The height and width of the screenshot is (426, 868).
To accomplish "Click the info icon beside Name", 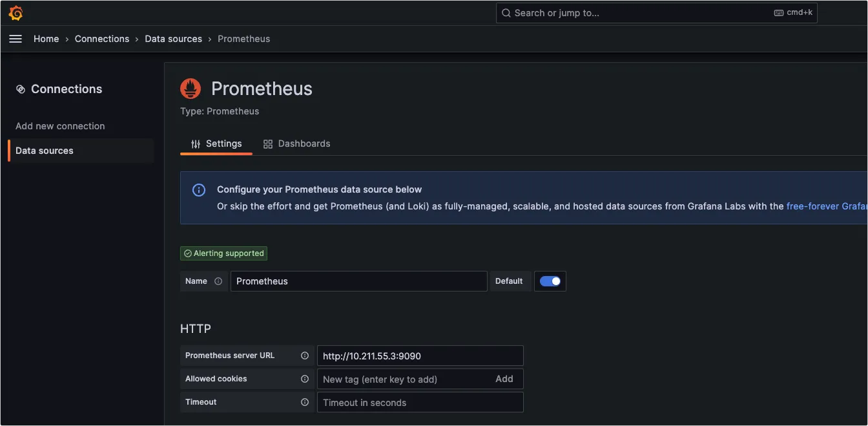I will 218,281.
